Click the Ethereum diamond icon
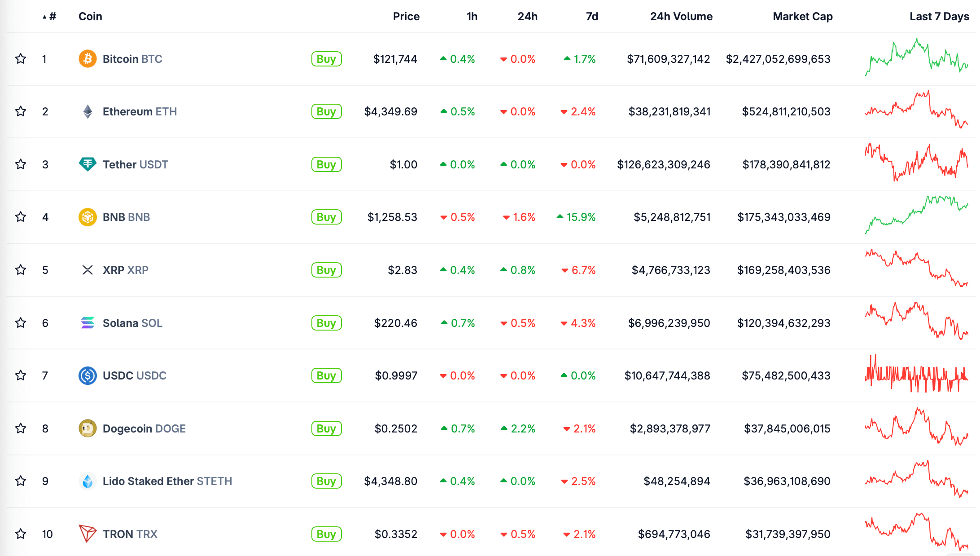The image size is (980, 556). (x=87, y=111)
